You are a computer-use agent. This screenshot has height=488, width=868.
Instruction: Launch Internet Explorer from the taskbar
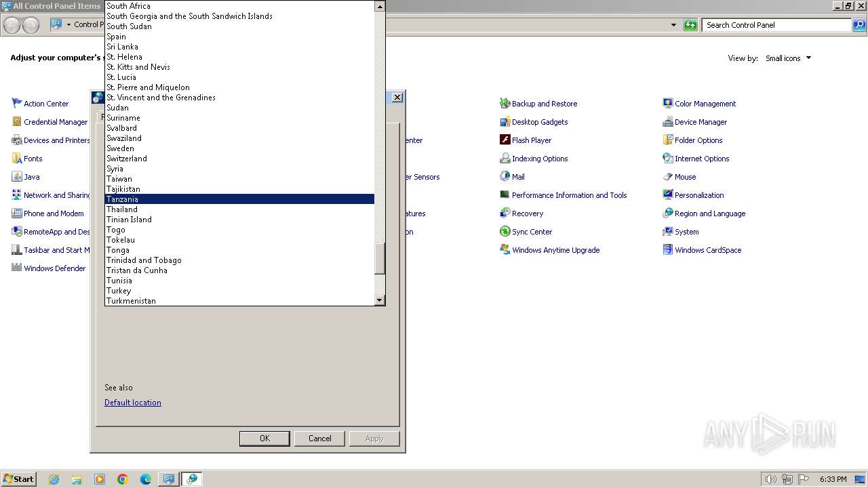pyautogui.click(x=54, y=479)
